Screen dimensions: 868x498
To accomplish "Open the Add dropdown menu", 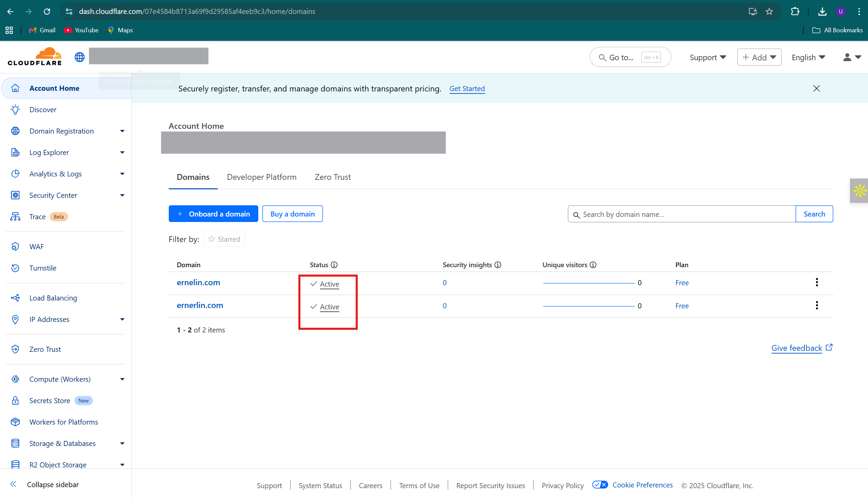I will pos(759,57).
